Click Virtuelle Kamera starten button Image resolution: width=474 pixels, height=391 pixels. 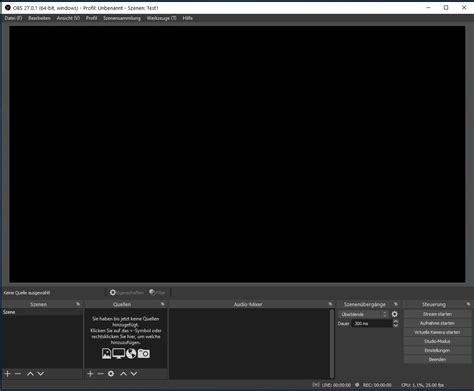437,332
